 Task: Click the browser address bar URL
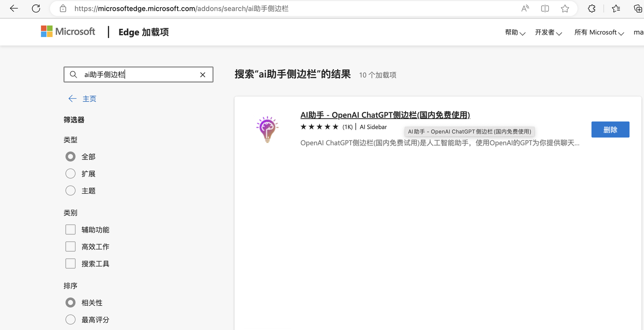pos(181,8)
